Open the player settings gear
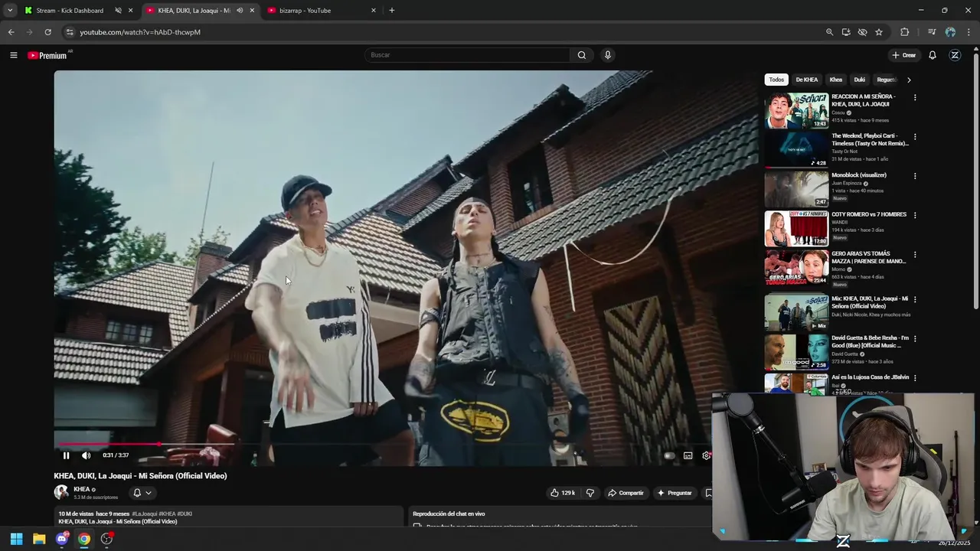 [706, 455]
